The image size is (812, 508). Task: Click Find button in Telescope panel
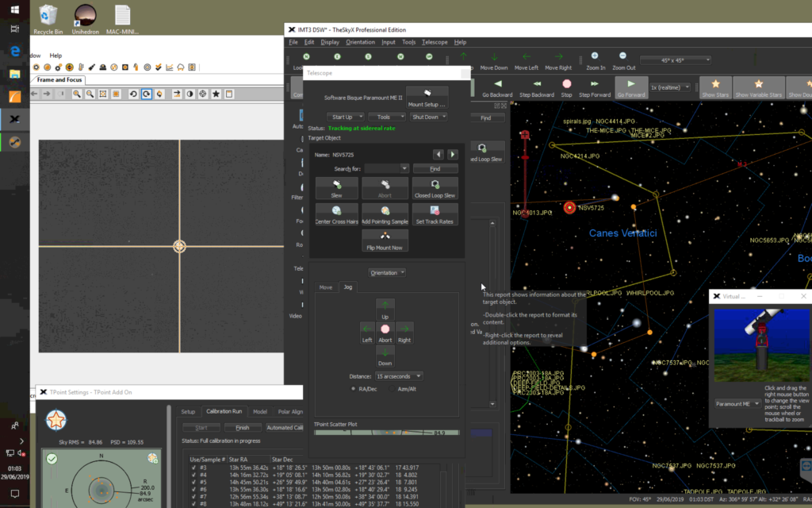pyautogui.click(x=435, y=168)
